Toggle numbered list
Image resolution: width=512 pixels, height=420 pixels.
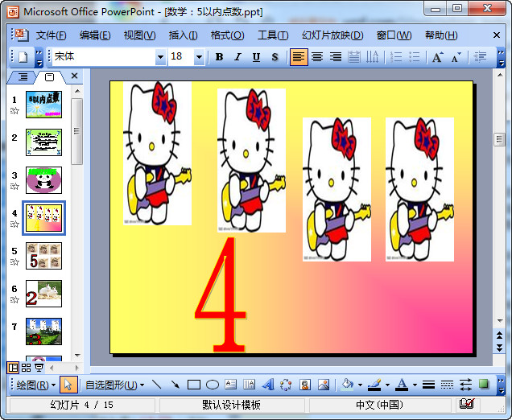point(396,57)
